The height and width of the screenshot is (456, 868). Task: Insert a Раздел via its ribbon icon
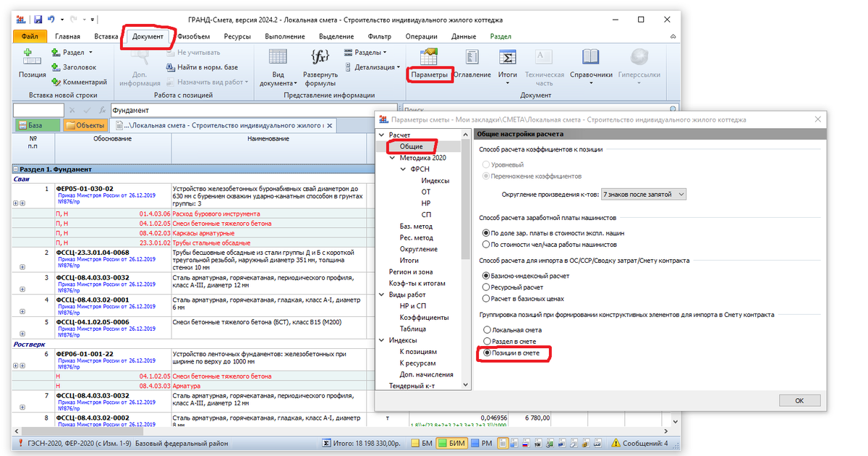click(57, 53)
